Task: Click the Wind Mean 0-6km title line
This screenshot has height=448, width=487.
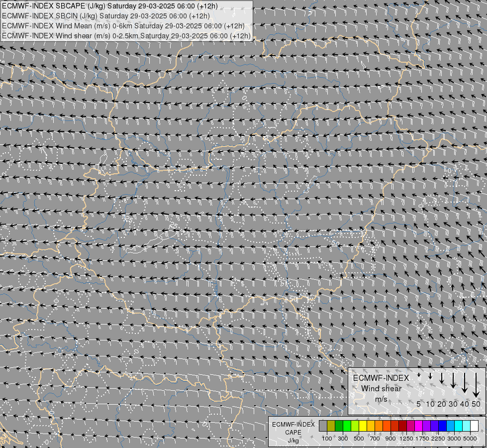Action: pos(123,26)
